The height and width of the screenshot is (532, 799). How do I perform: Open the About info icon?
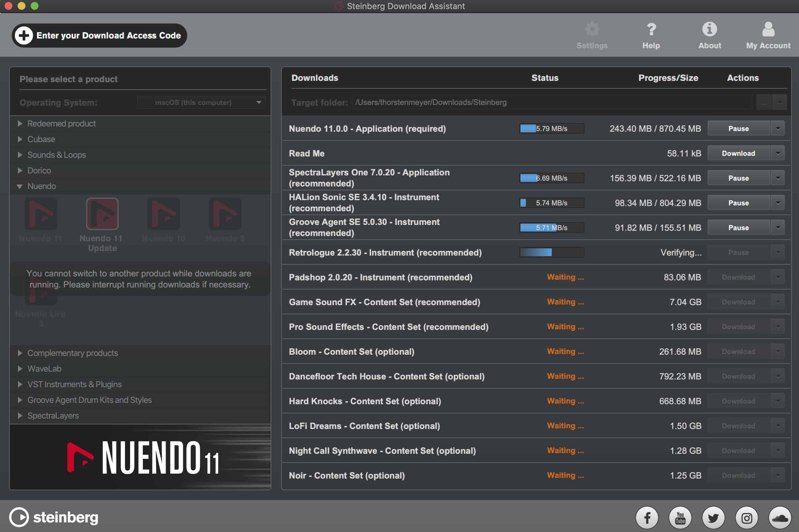[709, 29]
